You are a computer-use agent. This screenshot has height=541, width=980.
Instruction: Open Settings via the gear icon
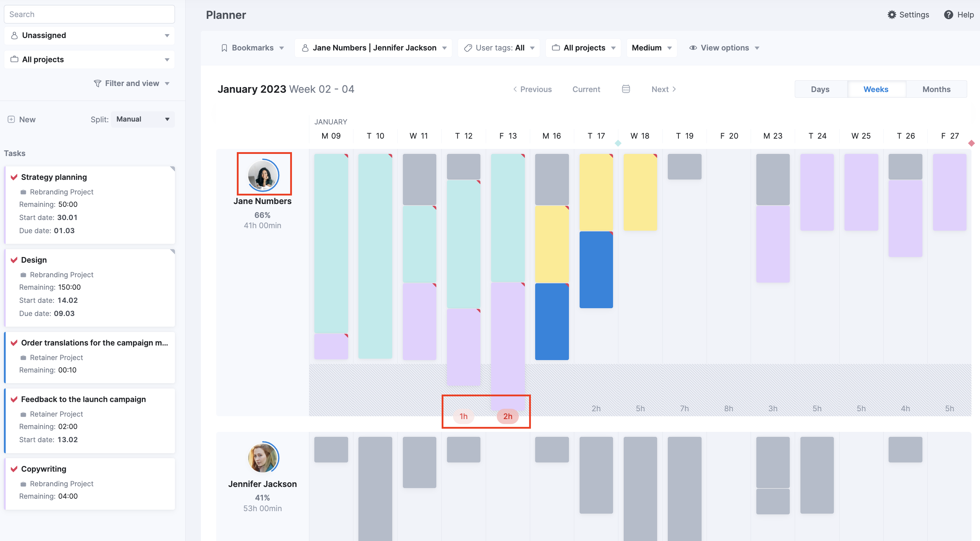(892, 15)
